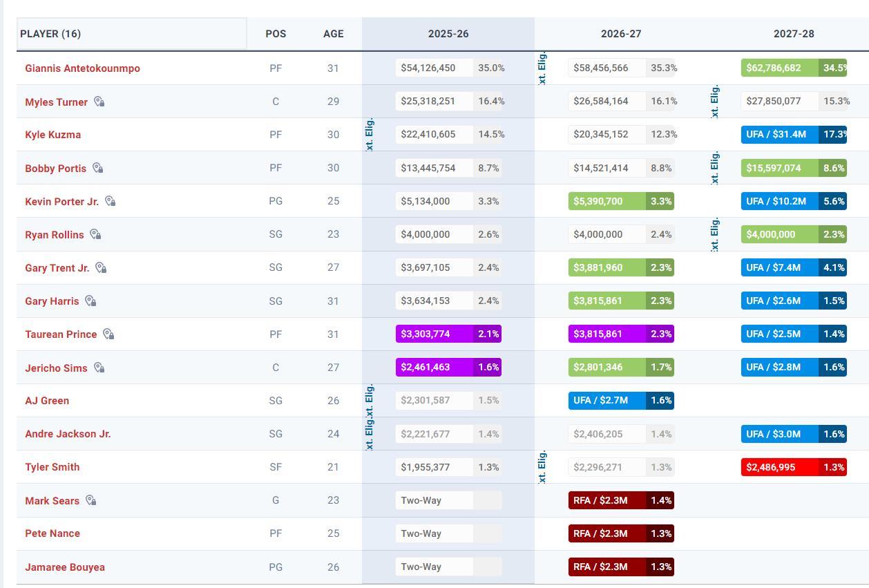Click the location-lock icon beside Myles Turner

point(99,102)
